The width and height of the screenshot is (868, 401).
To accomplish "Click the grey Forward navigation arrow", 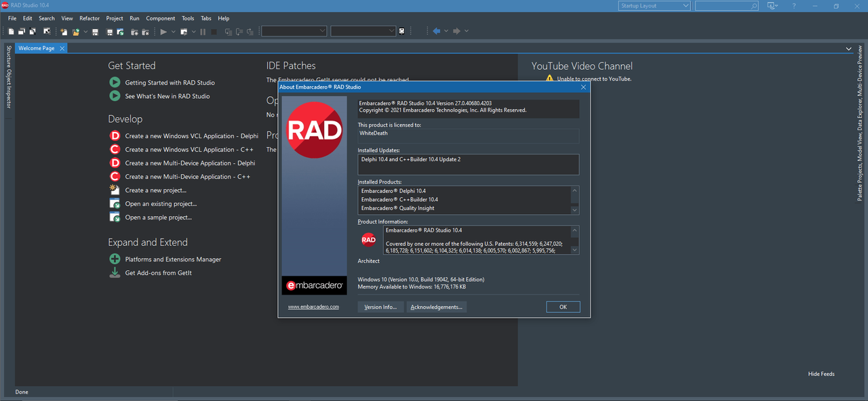I will (x=456, y=31).
